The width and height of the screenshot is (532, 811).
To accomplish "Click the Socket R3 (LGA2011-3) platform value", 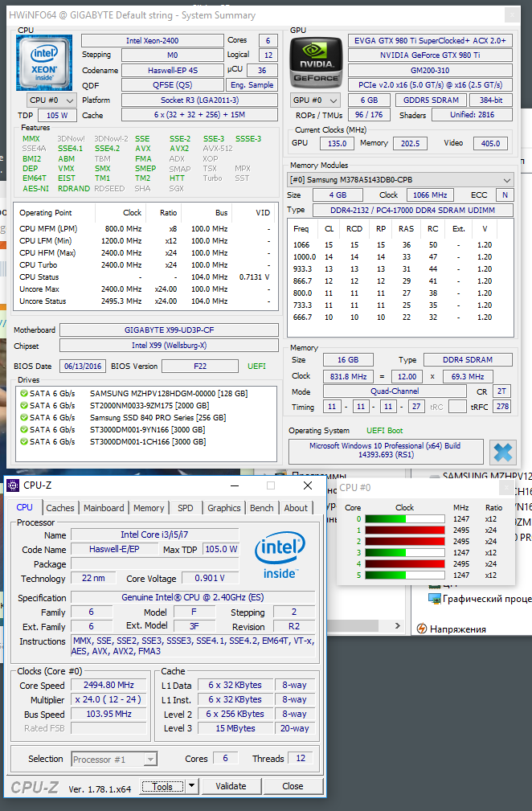I will [x=199, y=100].
